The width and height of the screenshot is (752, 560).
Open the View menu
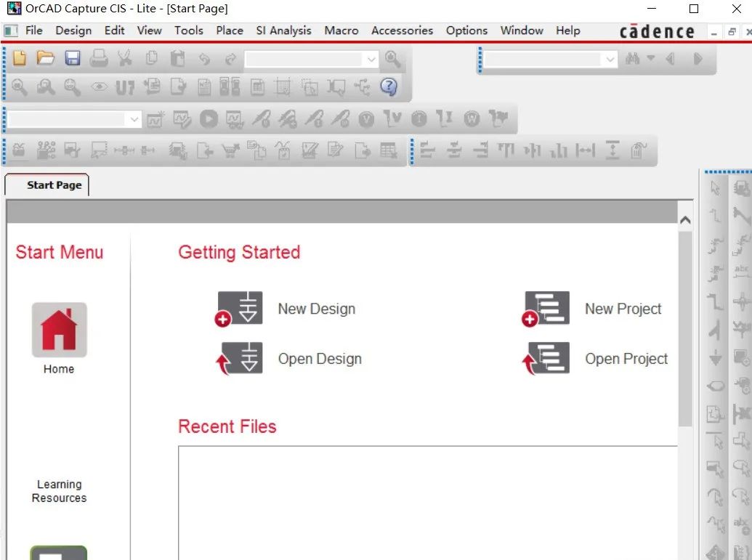150,31
